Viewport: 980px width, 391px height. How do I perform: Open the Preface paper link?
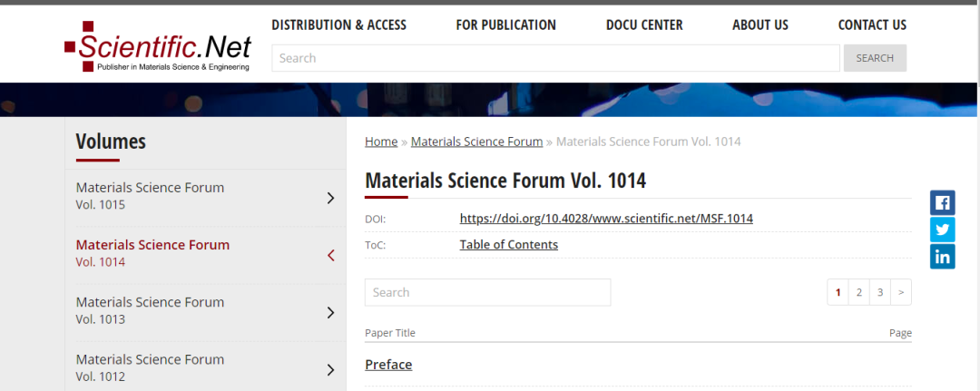pos(388,365)
